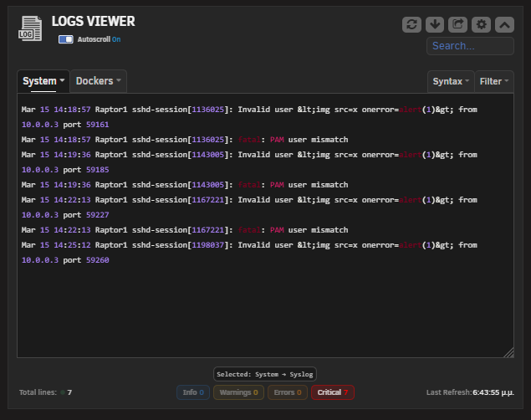Filter by the Errors 0 badge
Image resolution: width=531 pixels, height=420 pixels.
(288, 392)
